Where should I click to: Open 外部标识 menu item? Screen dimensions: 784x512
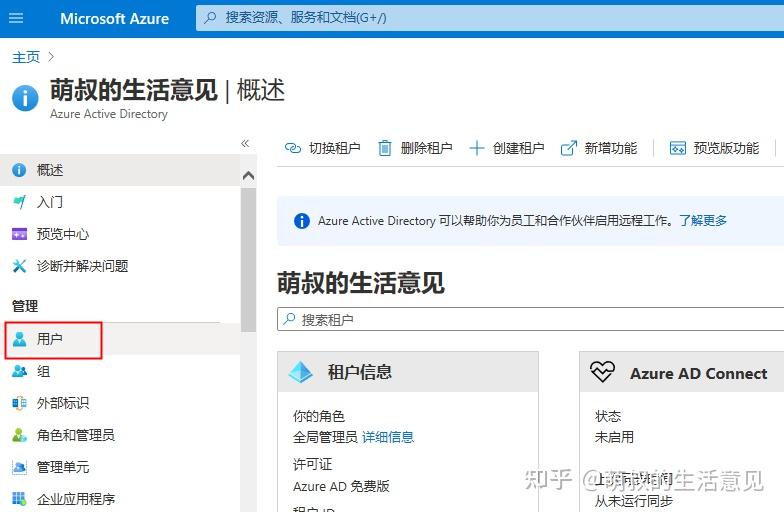coord(120,403)
